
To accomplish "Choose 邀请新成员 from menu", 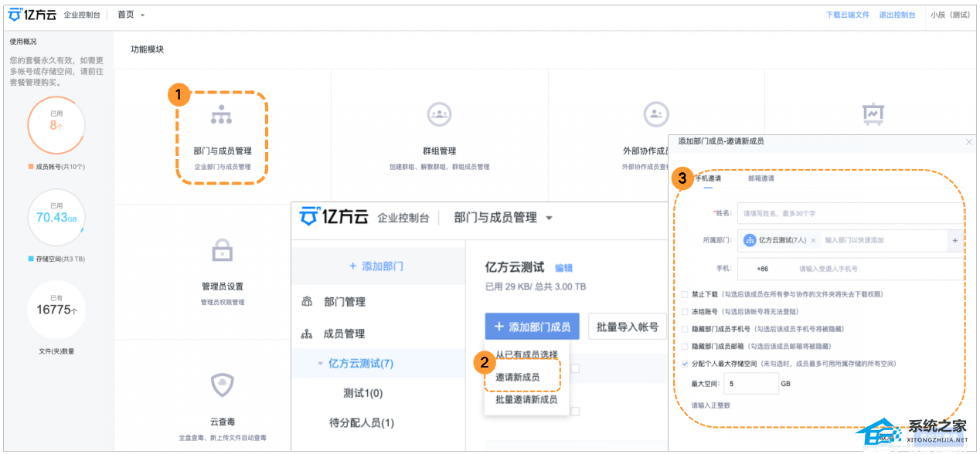I will 517,378.
